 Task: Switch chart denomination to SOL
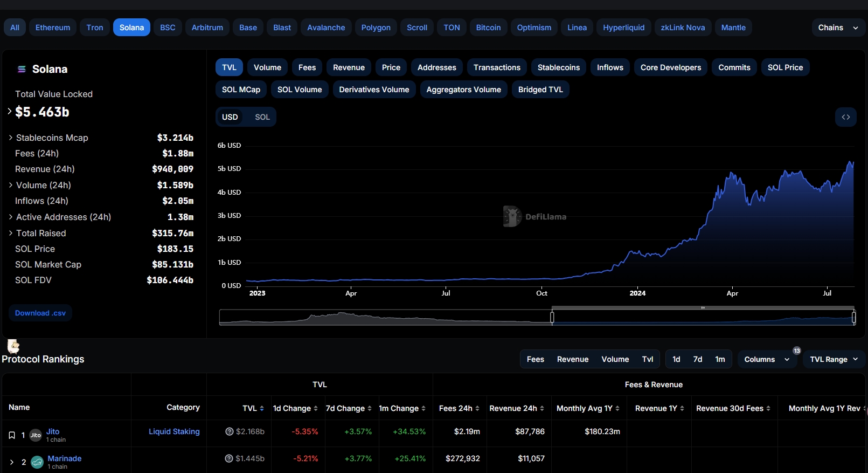click(262, 117)
